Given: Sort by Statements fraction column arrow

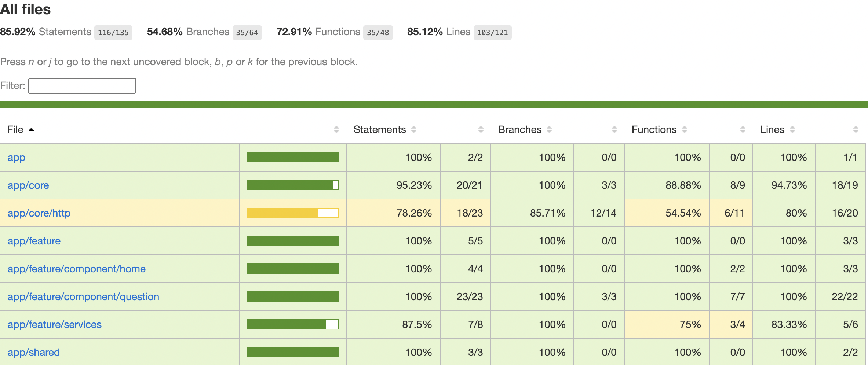Looking at the screenshot, I should coord(481,129).
